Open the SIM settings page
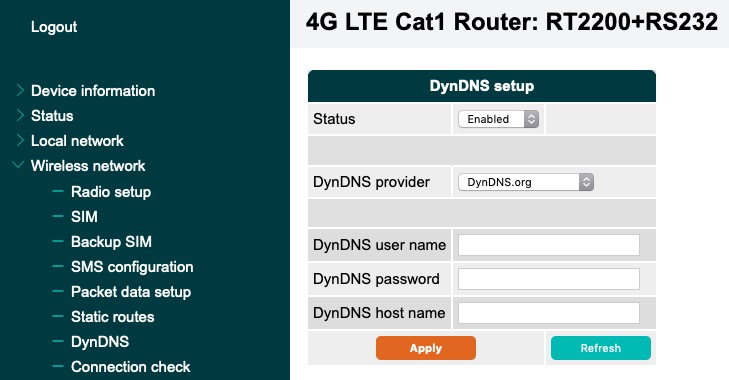 (84, 217)
